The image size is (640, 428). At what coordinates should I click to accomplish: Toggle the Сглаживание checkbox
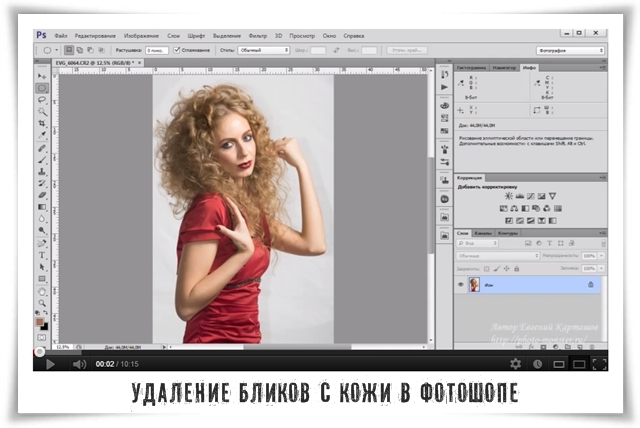[177, 50]
